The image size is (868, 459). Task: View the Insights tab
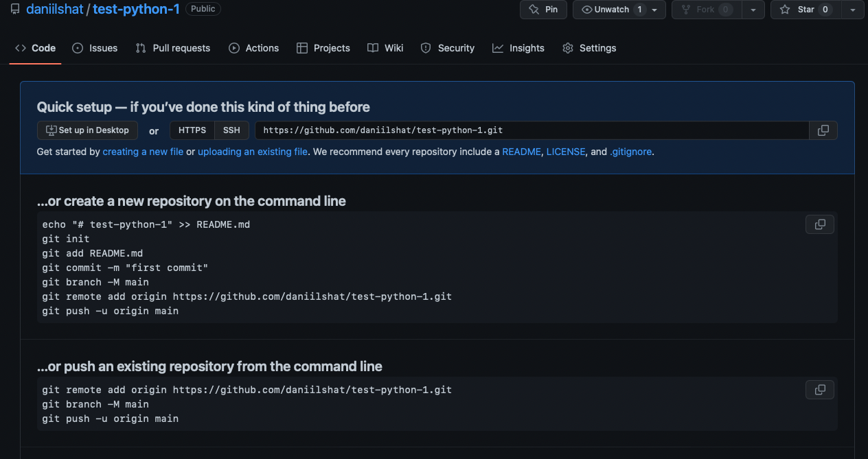point(518,48)
